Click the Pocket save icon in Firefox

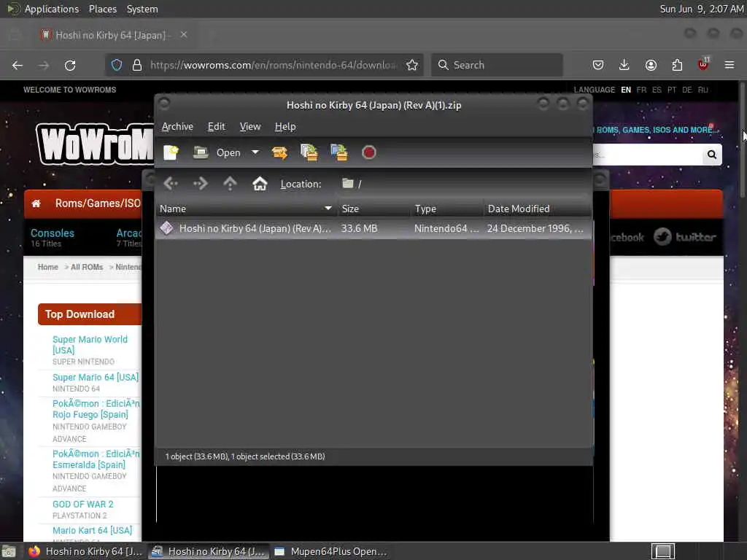pos(598,65)
